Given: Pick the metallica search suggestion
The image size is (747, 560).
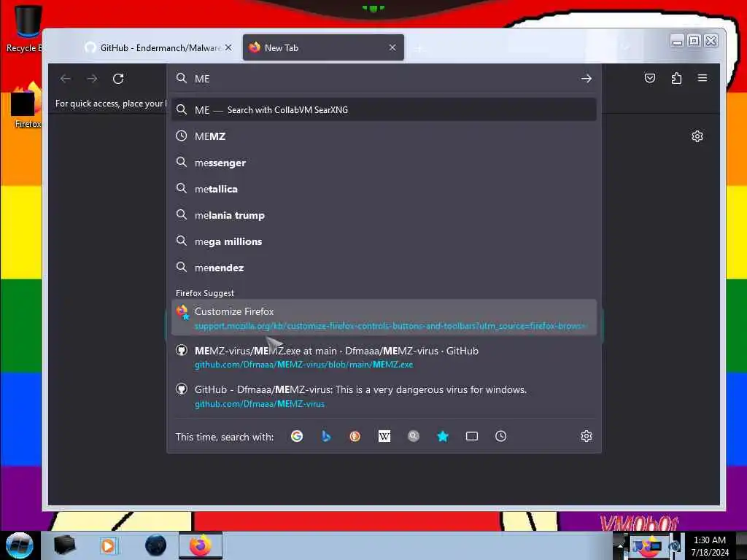Looking at the screenshot, I should point(384,189).
